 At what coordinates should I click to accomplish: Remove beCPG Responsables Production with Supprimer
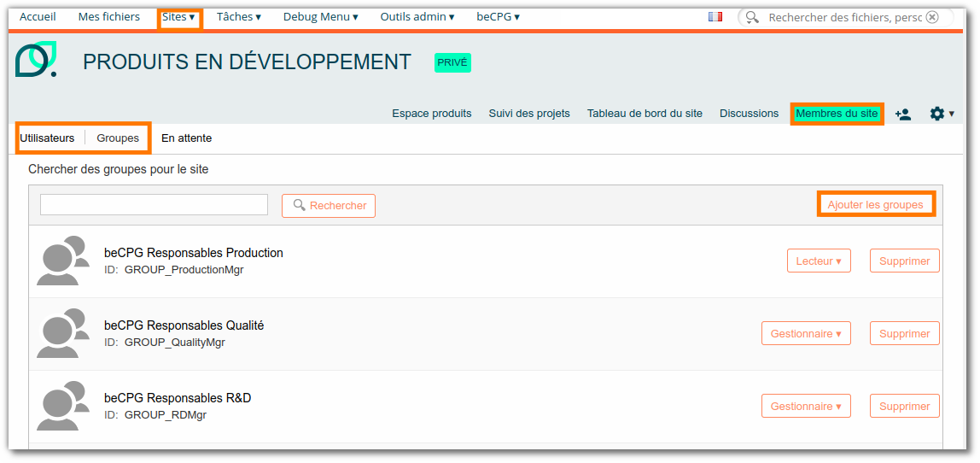pos(904,261)
